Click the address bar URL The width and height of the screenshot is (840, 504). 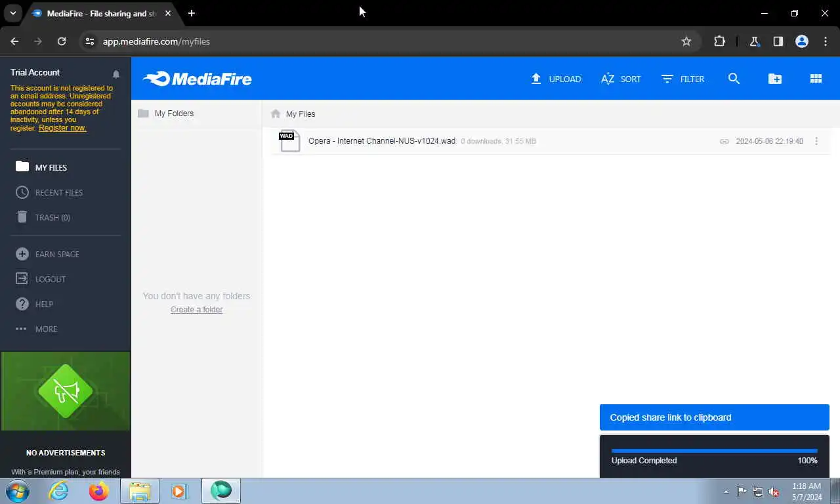tap(156, 41)
